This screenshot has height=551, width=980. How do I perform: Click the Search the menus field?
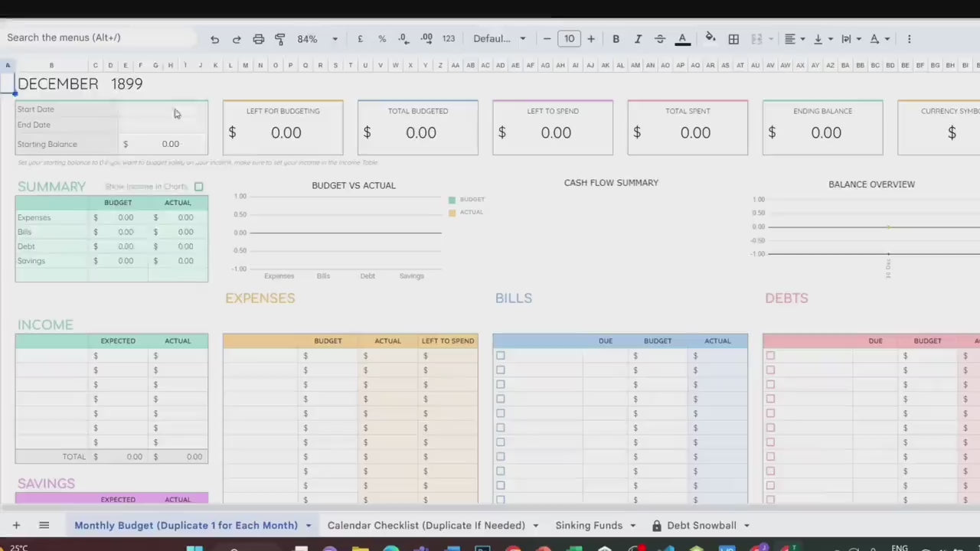click(100, 37)
